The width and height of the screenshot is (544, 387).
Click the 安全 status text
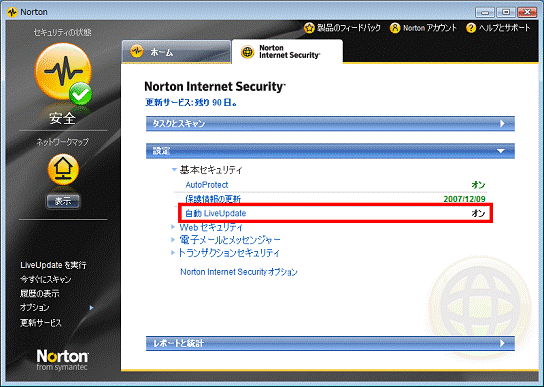(62, 119)
